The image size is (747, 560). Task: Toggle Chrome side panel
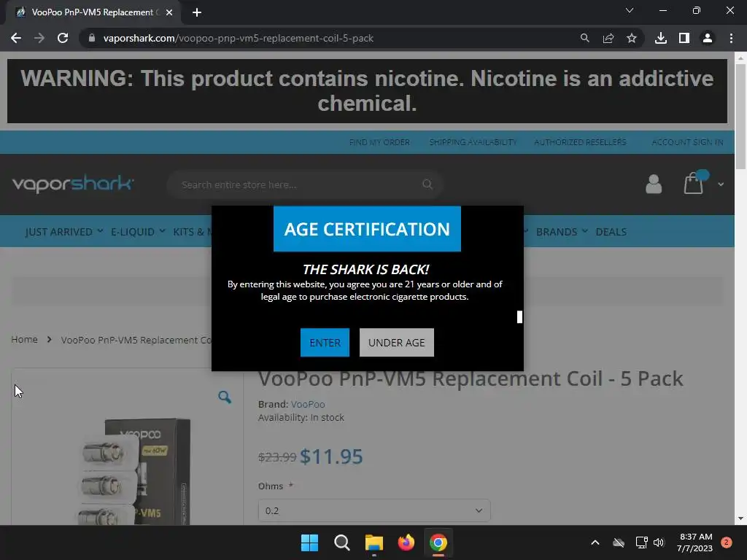(x=684, y=38)
